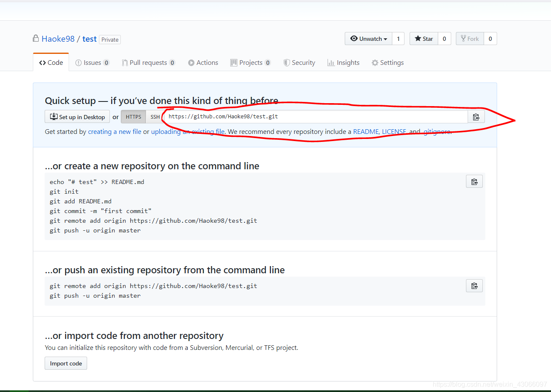View the Insights tab
Image resolution: width=551 pixels, height=392 pixels.
pos(343,63)
